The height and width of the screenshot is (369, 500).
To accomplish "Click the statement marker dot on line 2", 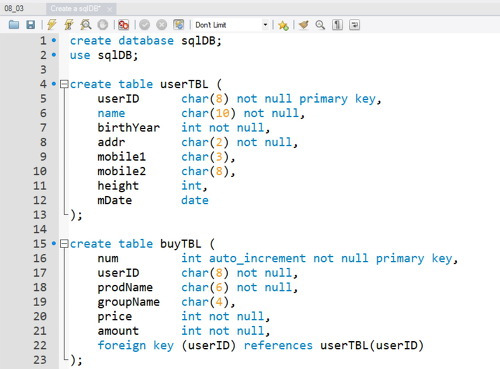I will [x=54, y=55].
